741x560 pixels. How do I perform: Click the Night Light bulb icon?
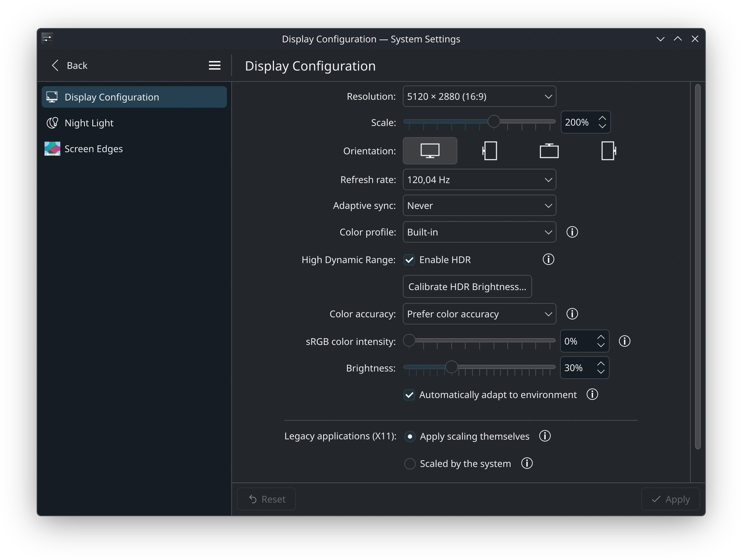52,123
